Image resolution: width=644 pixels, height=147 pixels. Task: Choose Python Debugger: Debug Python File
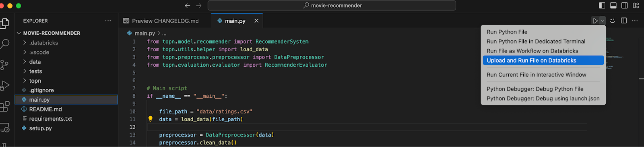point(543,89)
